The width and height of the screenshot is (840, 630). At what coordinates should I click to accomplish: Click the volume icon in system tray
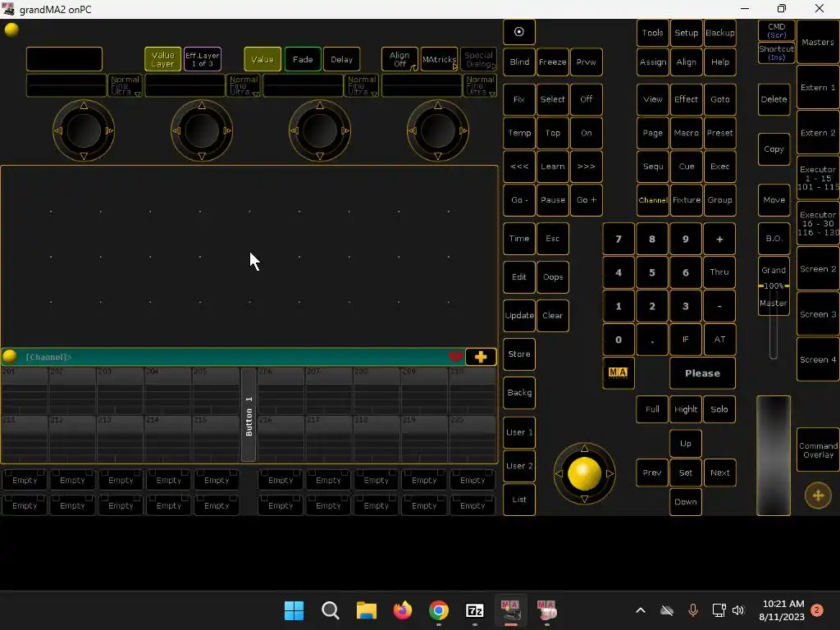tap(738, 610)
